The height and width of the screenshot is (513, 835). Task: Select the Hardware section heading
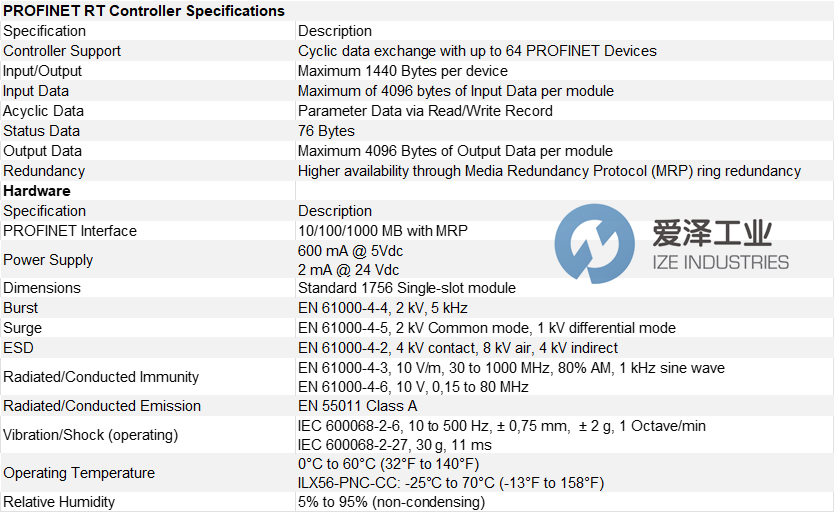[37, 191]
